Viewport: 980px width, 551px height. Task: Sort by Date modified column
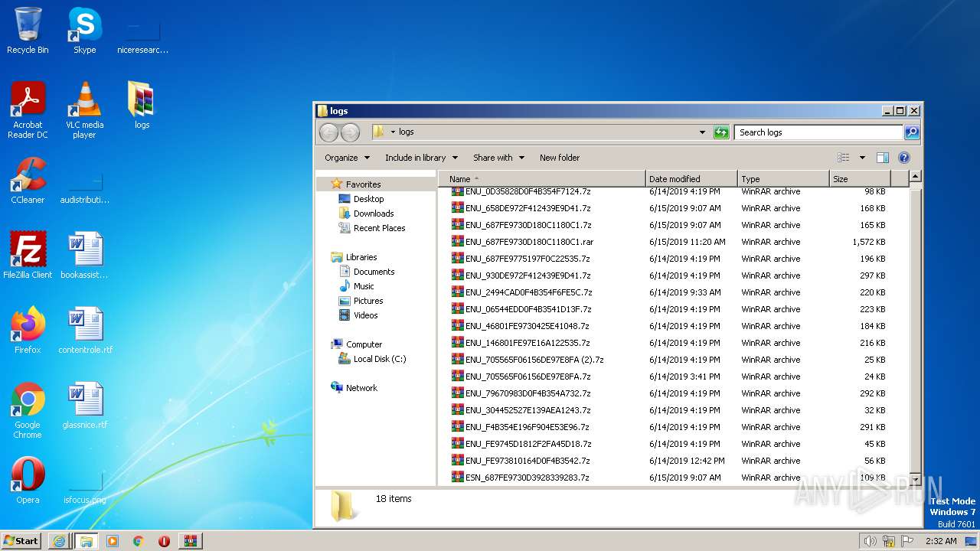tap(691, 179)
